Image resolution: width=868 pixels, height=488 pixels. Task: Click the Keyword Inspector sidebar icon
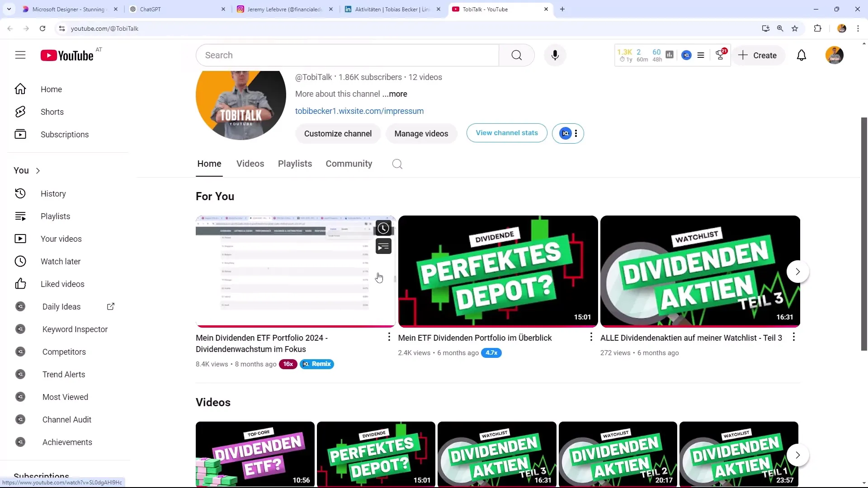[x=20, y=329]
